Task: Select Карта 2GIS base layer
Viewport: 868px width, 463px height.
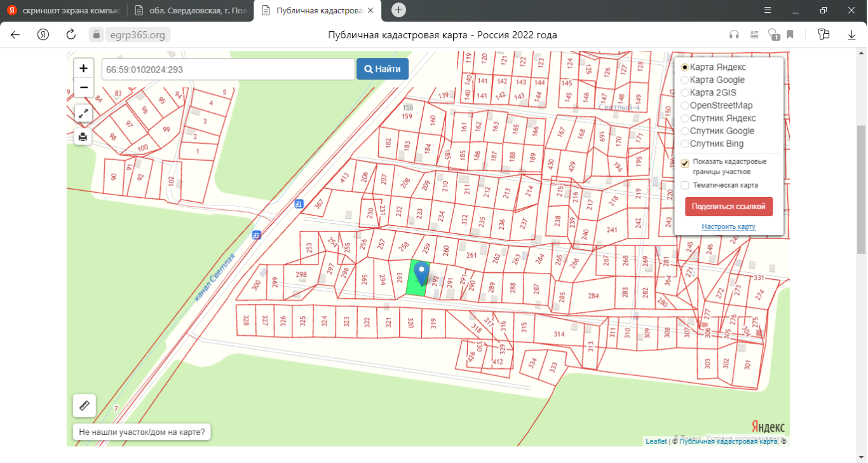Action: point(684,93)
